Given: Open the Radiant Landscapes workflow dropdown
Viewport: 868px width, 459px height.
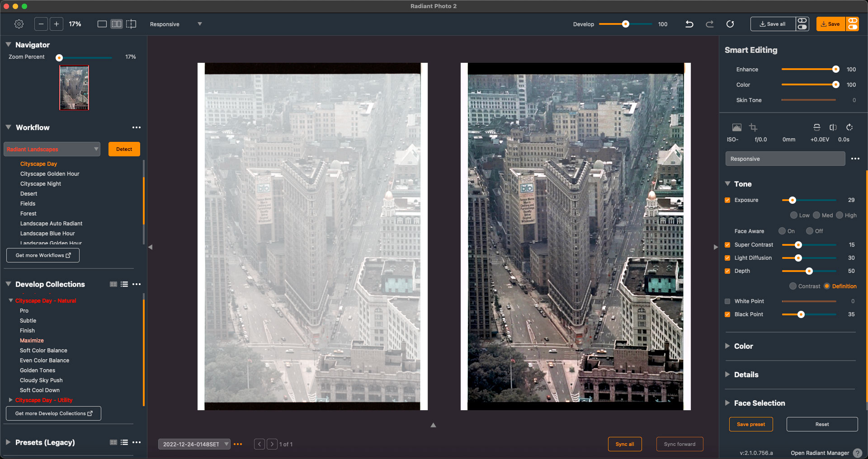Looking at the screenshot, I should coord(52,149).
